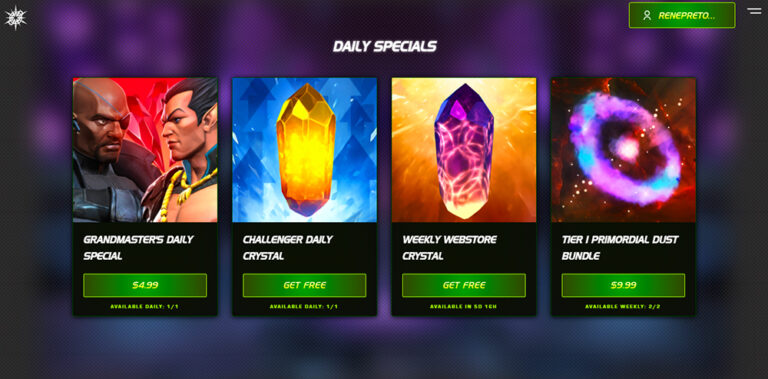The image size is (768, 379).
Task: Click the purple Weekly Webstore crystal image
Action: coord(464,150)
